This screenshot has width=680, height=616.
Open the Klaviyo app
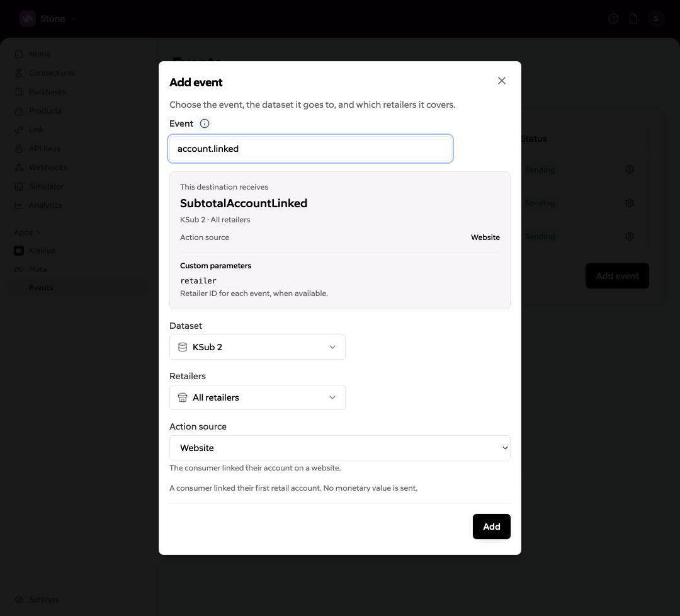pyautogui.click(x=42, y=251)
